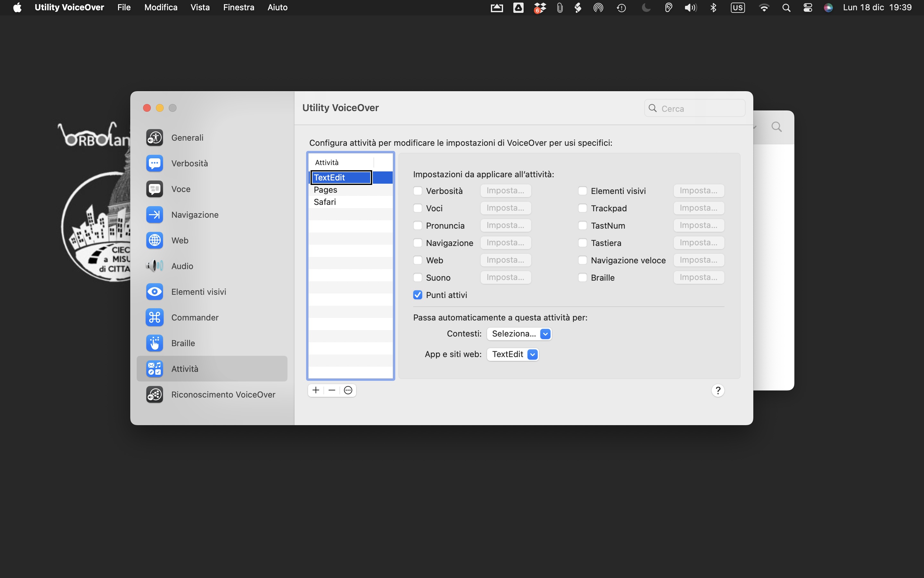Open the Utility VoiceOver app menu
The image size is (924, 578).
click(x=69, y=8)
